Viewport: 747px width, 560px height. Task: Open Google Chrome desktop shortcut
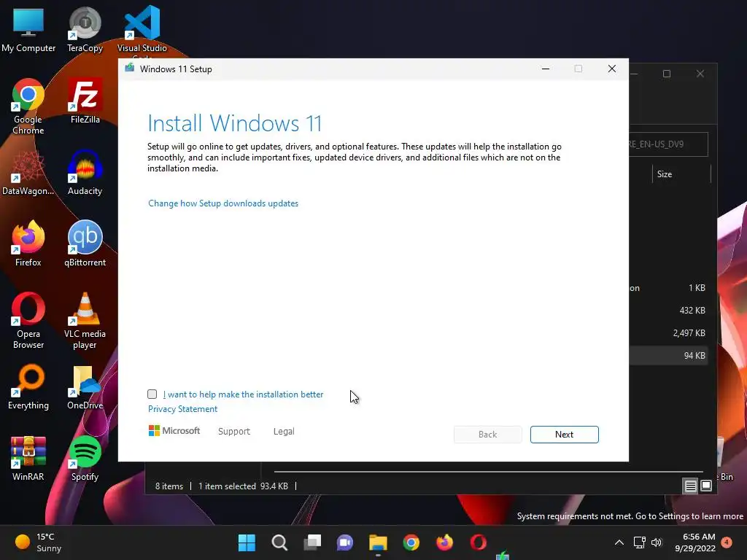point(28,106)
